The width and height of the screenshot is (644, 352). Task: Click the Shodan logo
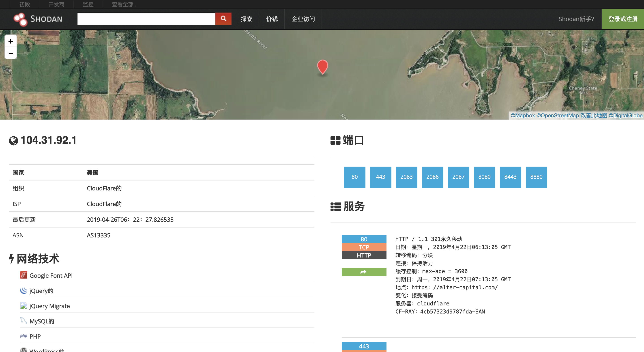coord(38,19)
